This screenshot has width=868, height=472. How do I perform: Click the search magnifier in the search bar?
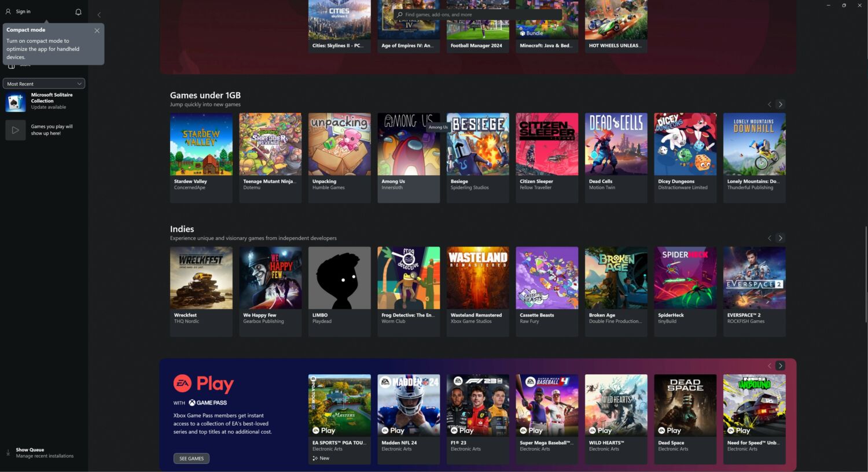(x=400, y=14)
